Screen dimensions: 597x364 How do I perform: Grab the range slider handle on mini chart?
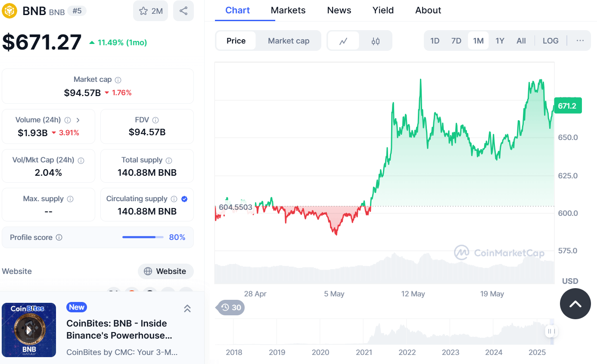tap(551, 331)
